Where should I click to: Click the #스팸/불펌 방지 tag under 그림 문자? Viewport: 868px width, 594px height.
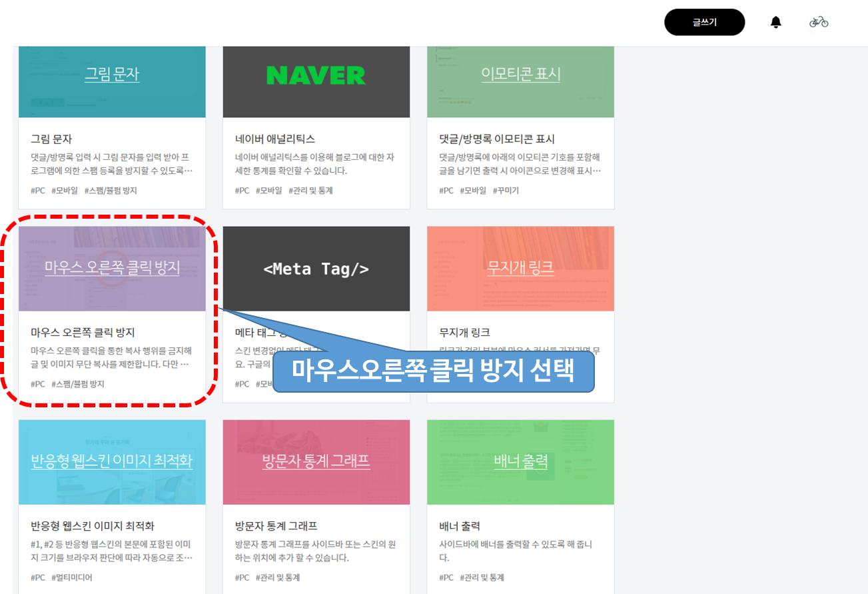tap(111, 191)
